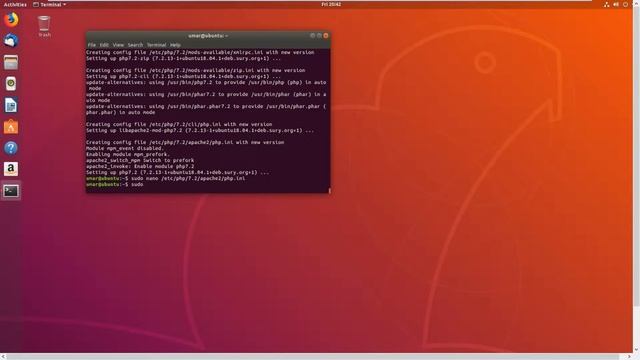Open the clock and calendar in top bar
The width and height of the screenshot is (640, 360).
tap(331, 4)
